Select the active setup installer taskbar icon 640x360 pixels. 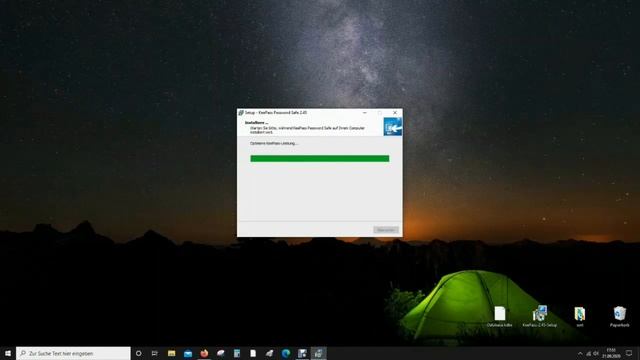318,353
